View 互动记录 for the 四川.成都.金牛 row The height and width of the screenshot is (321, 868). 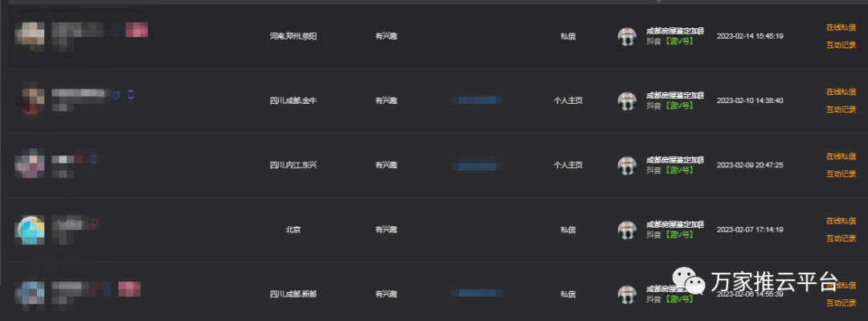[x=841, y=109]
